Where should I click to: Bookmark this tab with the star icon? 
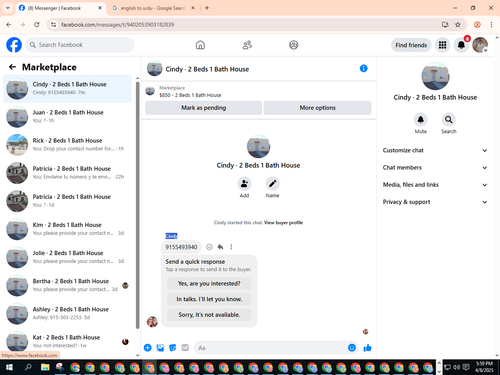458,25
